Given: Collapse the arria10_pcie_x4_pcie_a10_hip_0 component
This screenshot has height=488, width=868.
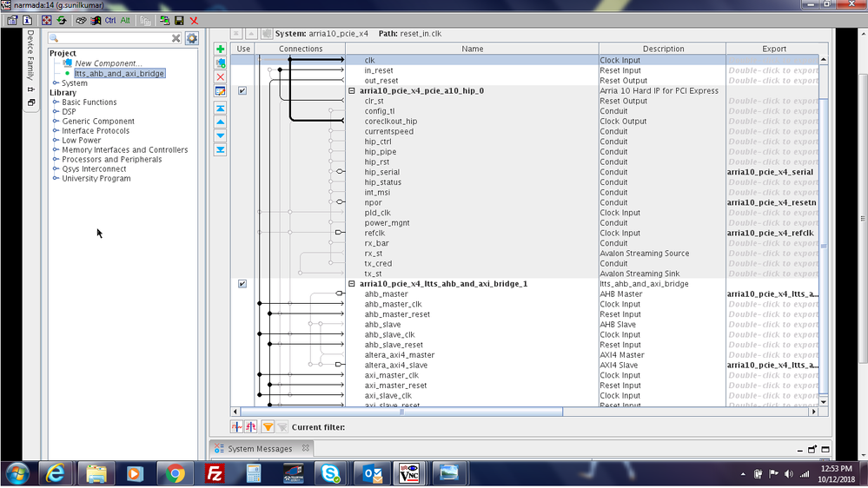Looking at the screenshot, I should click(352, 90).
